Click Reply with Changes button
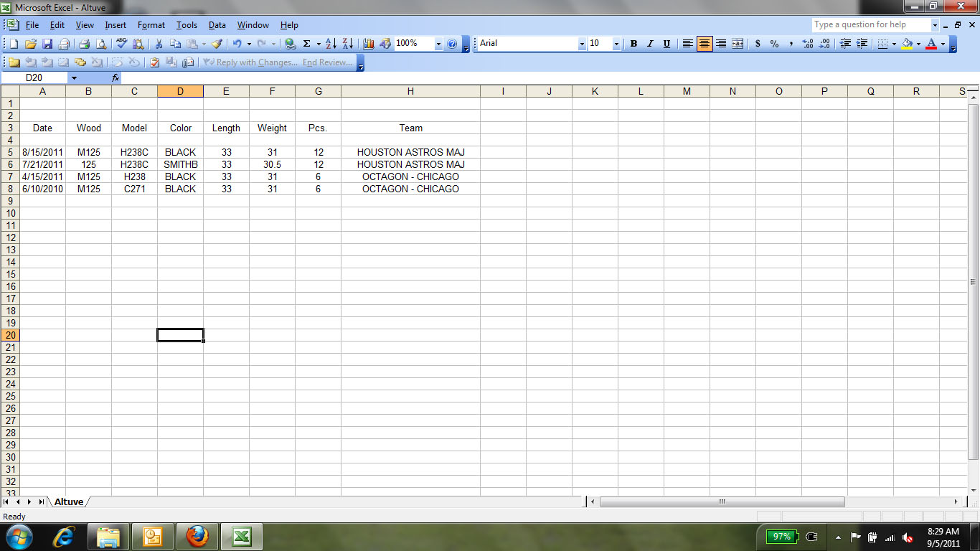 (x=250, y=62)
